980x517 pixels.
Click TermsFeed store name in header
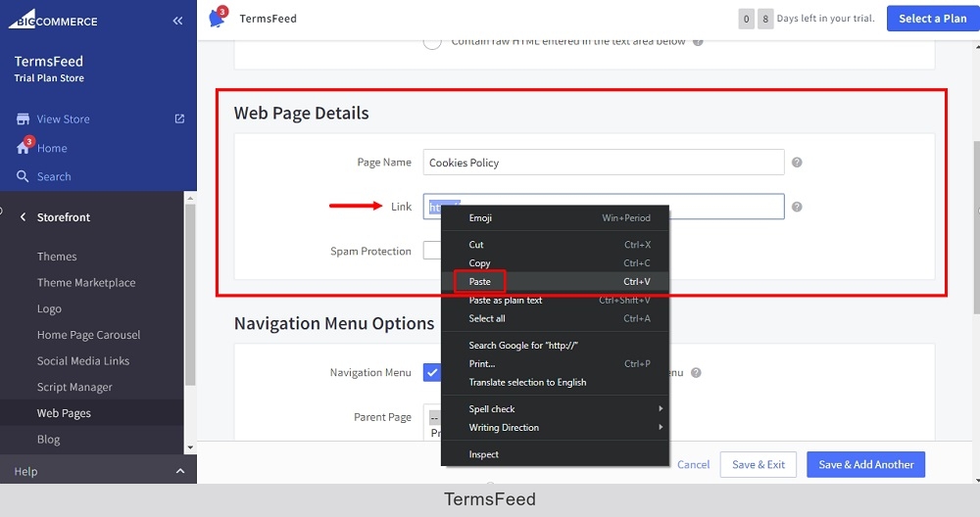pyautogui.click(x=269, y=19)
